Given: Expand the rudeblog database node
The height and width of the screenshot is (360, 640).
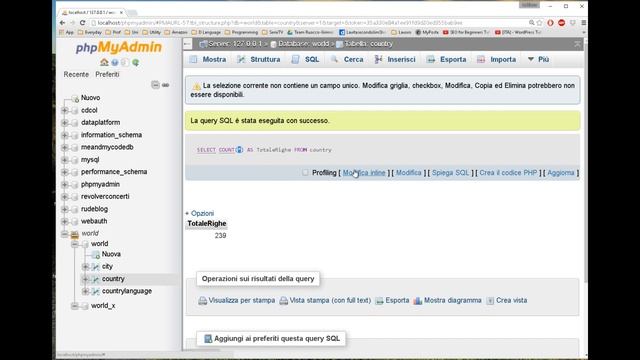Looking at the screenshot, I should [x=64, y=209].
